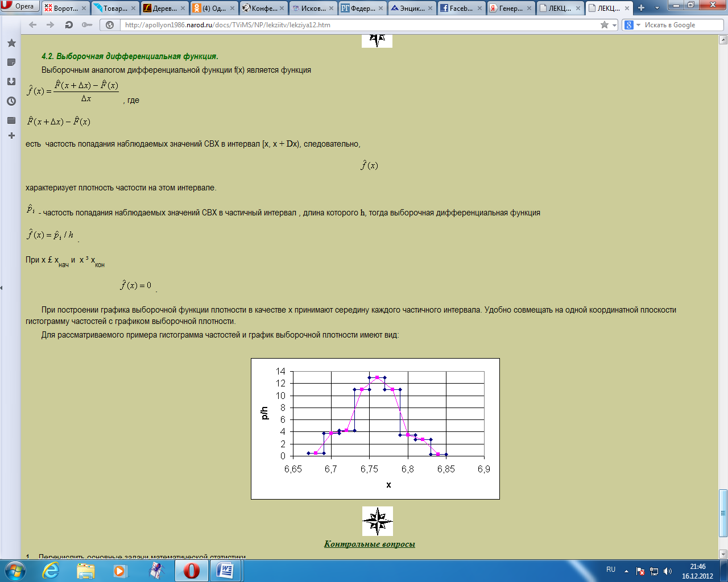Click the scrollbar down arrow
728x582 pixels.
(x=723, y=554)
